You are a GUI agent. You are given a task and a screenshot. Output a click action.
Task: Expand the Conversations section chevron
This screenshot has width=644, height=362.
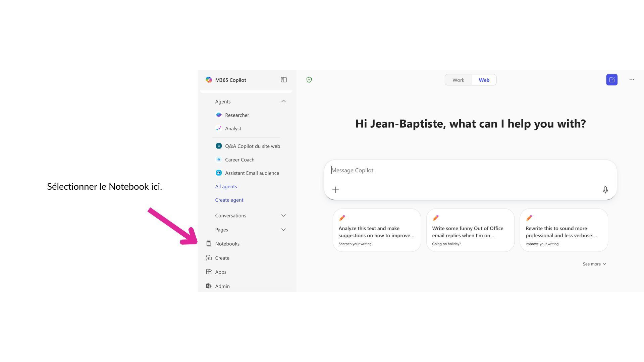pyautogui.click(x=283, y=216)
